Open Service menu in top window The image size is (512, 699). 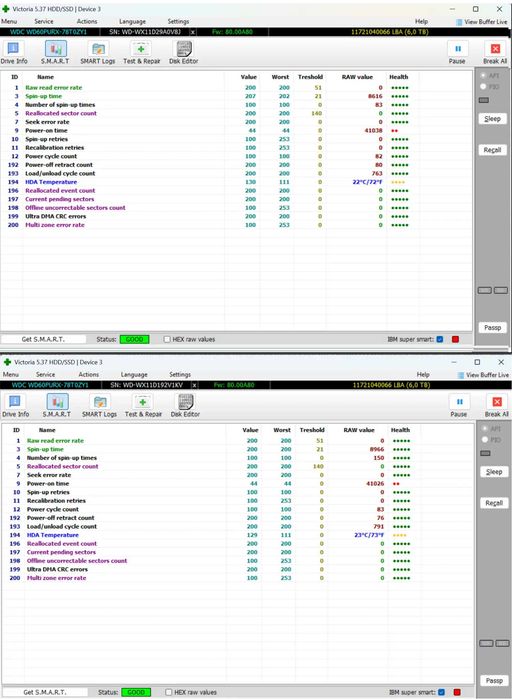[x=44, y=21]
